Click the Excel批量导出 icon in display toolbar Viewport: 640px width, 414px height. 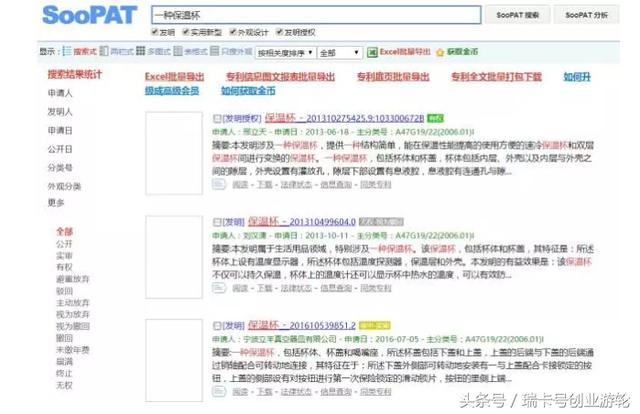tap(373, 51)
